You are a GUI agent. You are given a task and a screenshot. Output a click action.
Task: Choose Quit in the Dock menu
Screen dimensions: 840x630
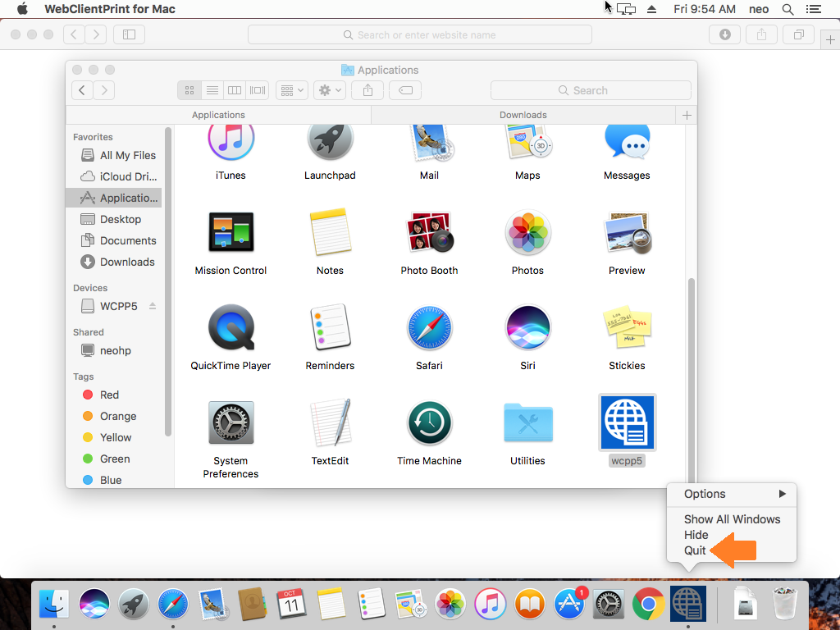[695, 550]
